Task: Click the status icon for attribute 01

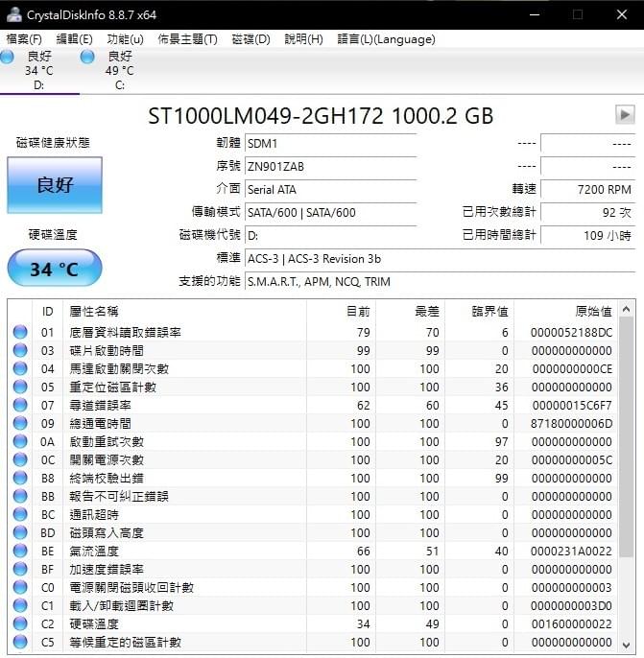Action: [20, 332]
